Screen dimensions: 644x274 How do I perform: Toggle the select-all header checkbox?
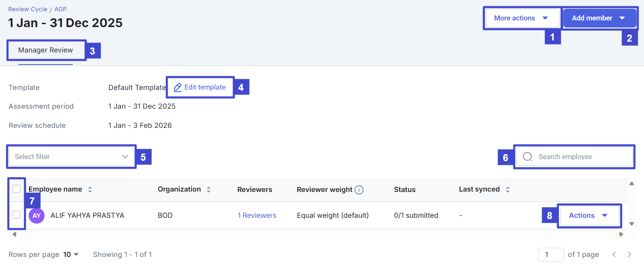click(16, 189)
